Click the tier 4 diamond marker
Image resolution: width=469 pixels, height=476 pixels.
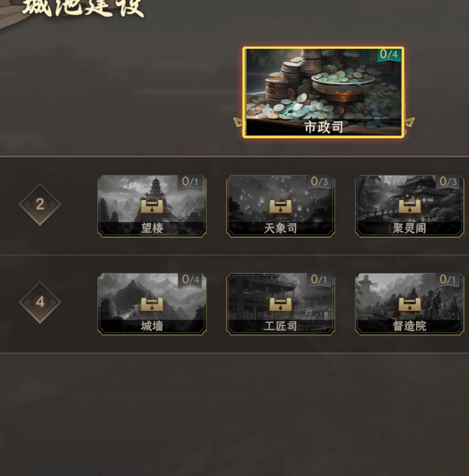pos(40,302)
